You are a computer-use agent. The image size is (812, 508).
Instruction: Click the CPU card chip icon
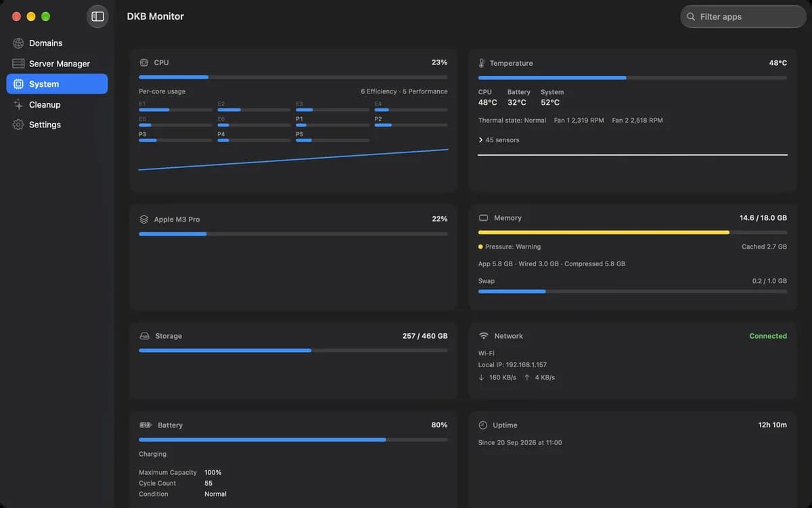point(143,62)
